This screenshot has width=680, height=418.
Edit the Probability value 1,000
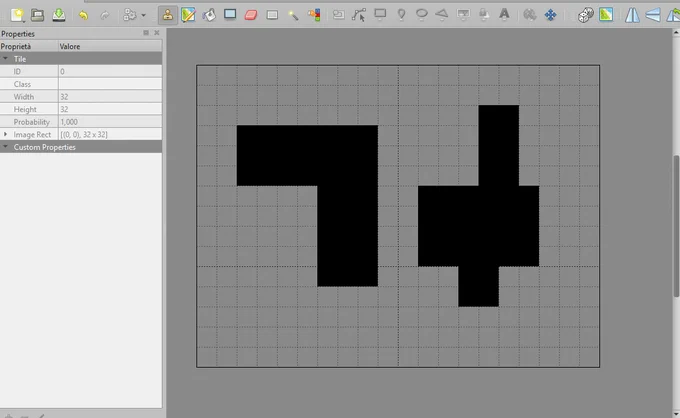pos(110,122)
